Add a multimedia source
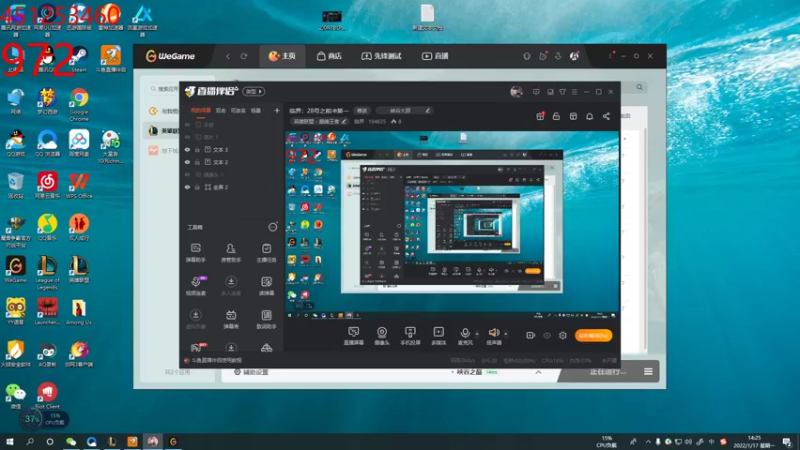 438,336
